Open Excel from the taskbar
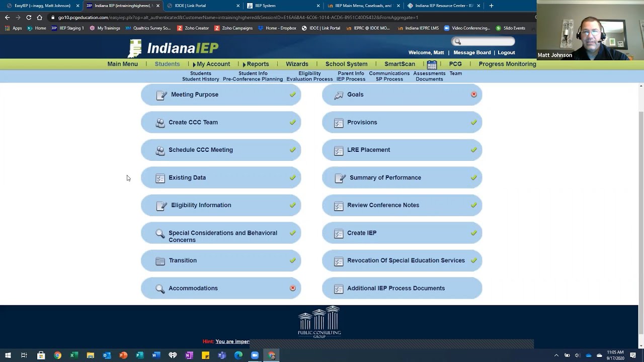 pyautogui.click(x=74, y=355)
